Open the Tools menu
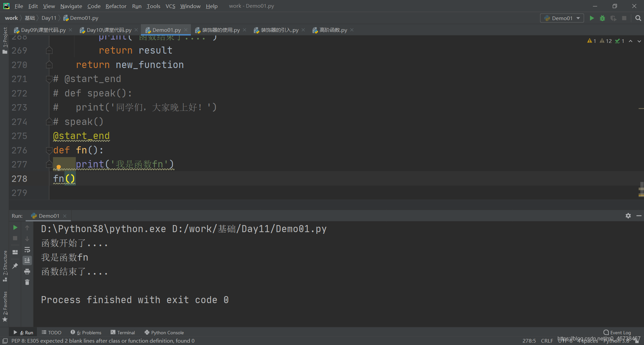This screenshot has width=644, height=345. (x=153, y=6)
